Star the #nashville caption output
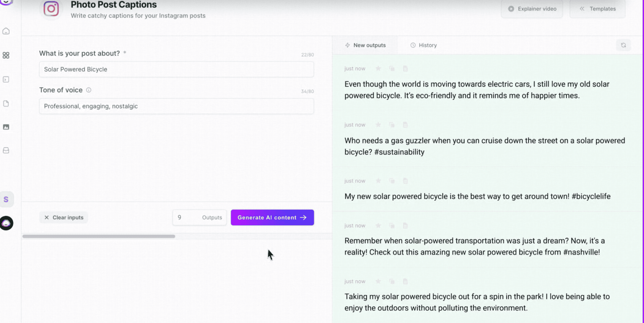This screenshot has height=323, width=644. tap(378, 225)
